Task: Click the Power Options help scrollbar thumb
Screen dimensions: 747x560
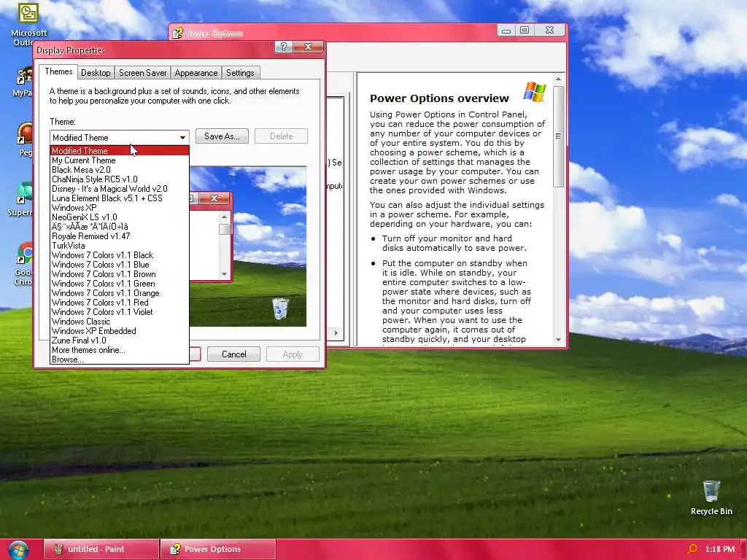Action: [558, 136]
